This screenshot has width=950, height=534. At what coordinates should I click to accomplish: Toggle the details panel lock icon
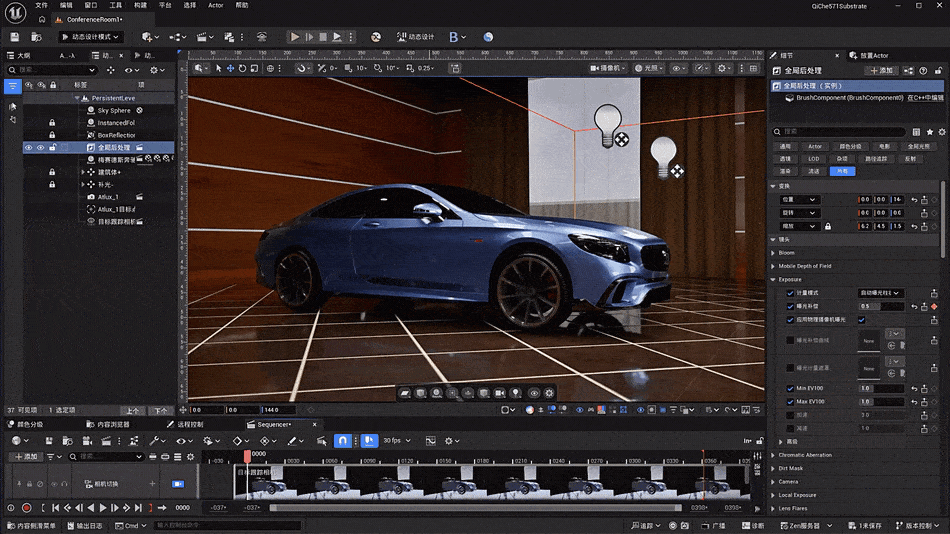[x=938, y=71]
